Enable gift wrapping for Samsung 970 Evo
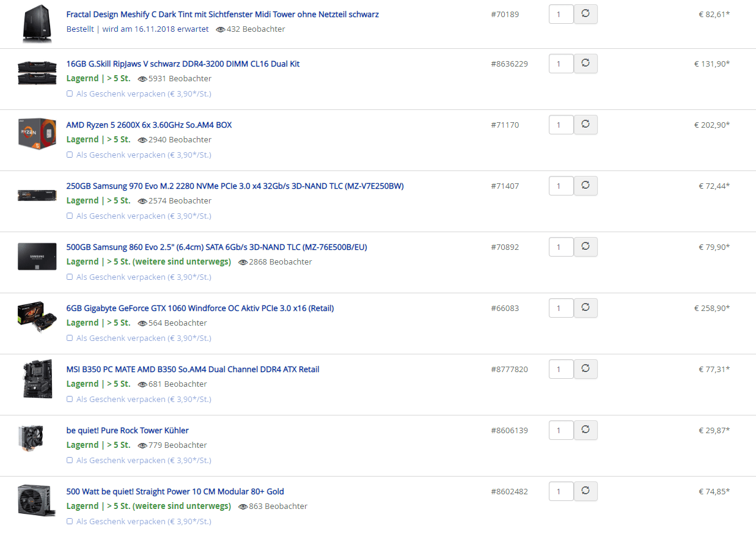This screenshot has width=756, height=534. click(x=70, y=216)
